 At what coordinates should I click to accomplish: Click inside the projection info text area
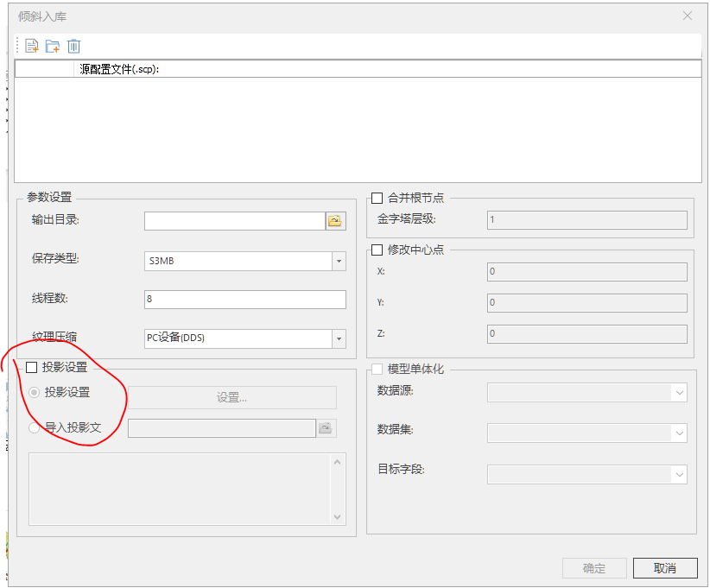coord(181,489)
